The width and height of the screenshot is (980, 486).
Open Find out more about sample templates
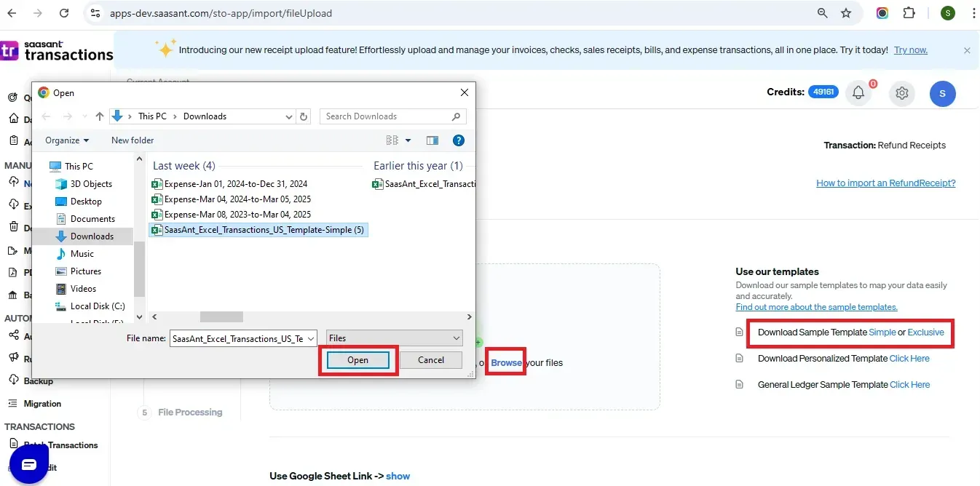pos(816,307)
